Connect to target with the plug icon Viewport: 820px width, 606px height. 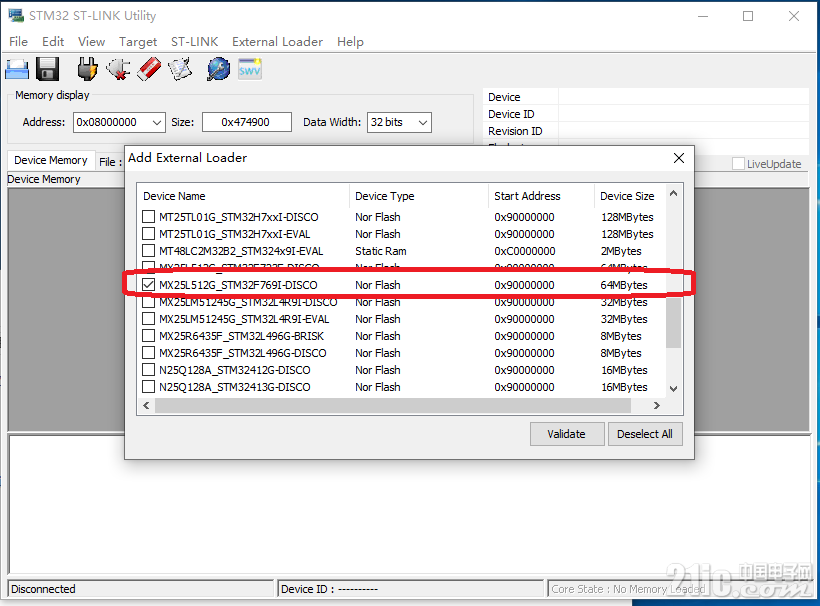click(x=87, y=69)
